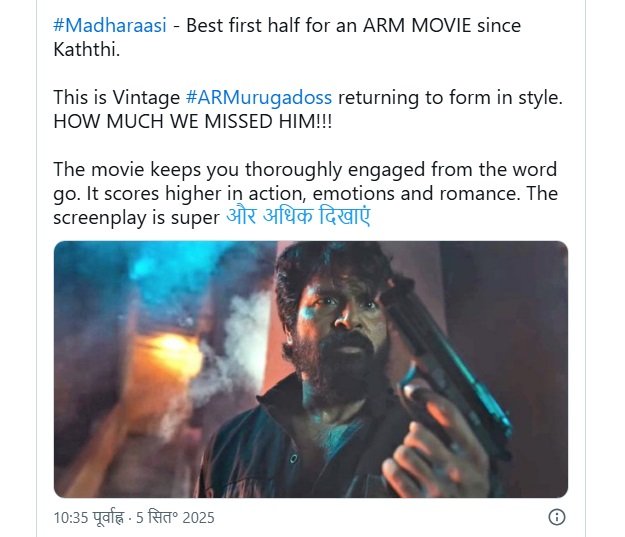Click the 'ARM MOVIE' text in tweet
This screenshot has height=537, width=625.
[417, 26]
